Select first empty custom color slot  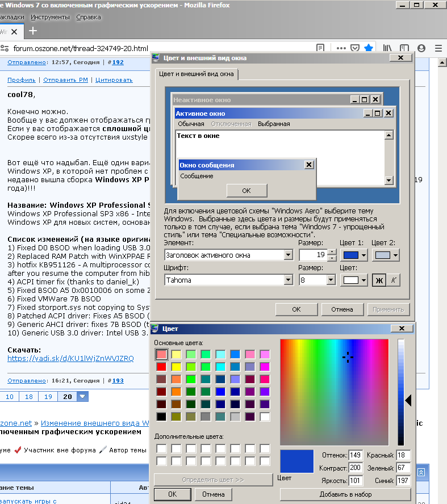(x=161, y=448)
